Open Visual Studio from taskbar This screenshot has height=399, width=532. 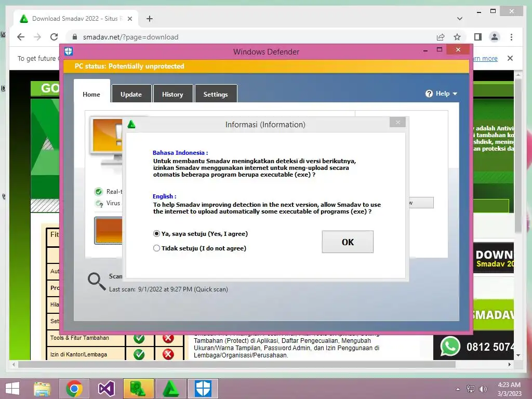106,389
